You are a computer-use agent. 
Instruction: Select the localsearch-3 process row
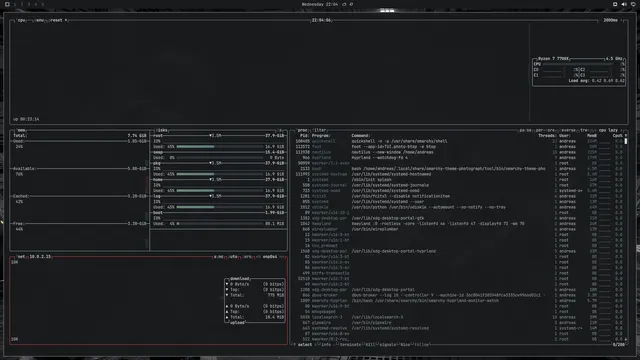tap(459, 317)
